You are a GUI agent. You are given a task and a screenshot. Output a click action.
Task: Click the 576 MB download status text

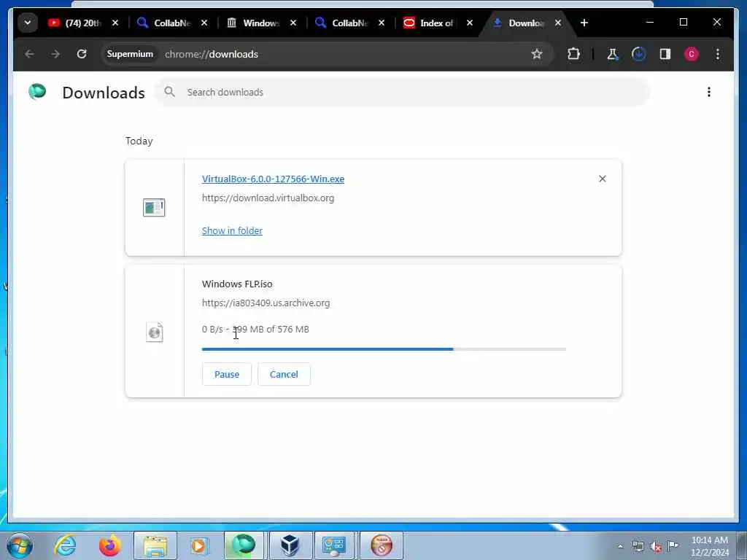click(255, 330)
